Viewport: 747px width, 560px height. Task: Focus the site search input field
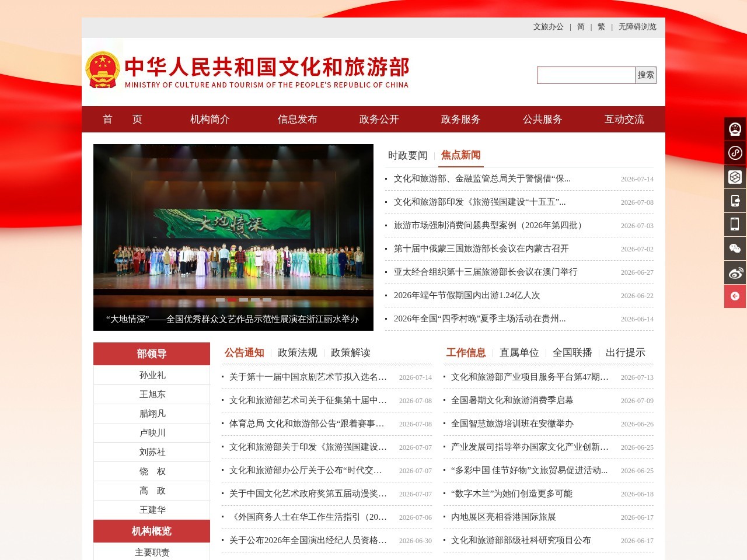pyautogui.click(x=586, y=75)
